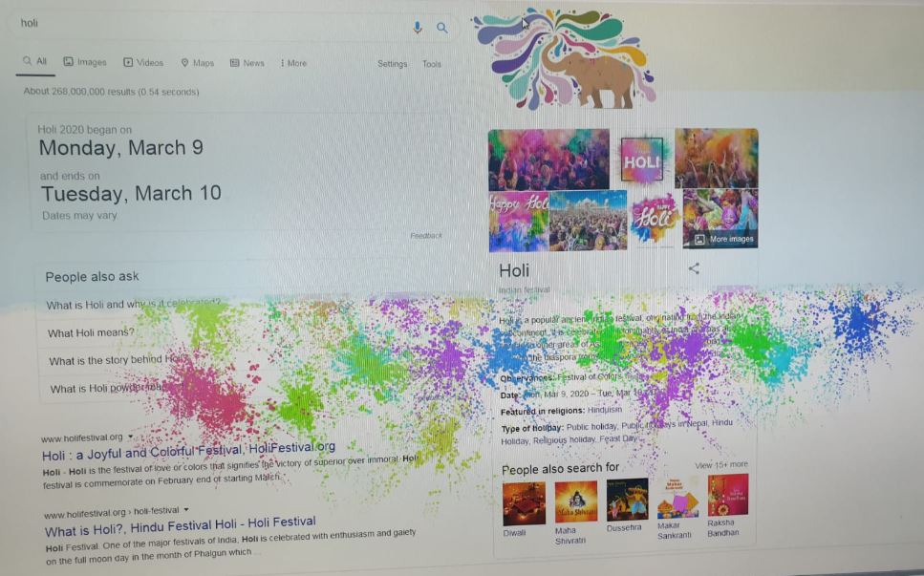Open the Settings menu
924x576 pixels.
click(393, 64)
